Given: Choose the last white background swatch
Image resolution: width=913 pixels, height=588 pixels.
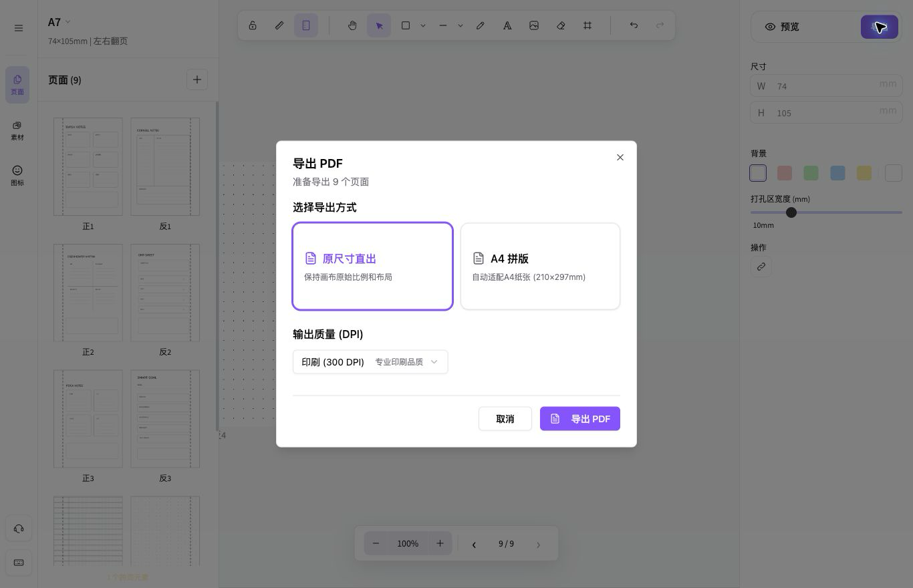Looking at the screenshot, I should pyautogui.click(x=894, y=173).
